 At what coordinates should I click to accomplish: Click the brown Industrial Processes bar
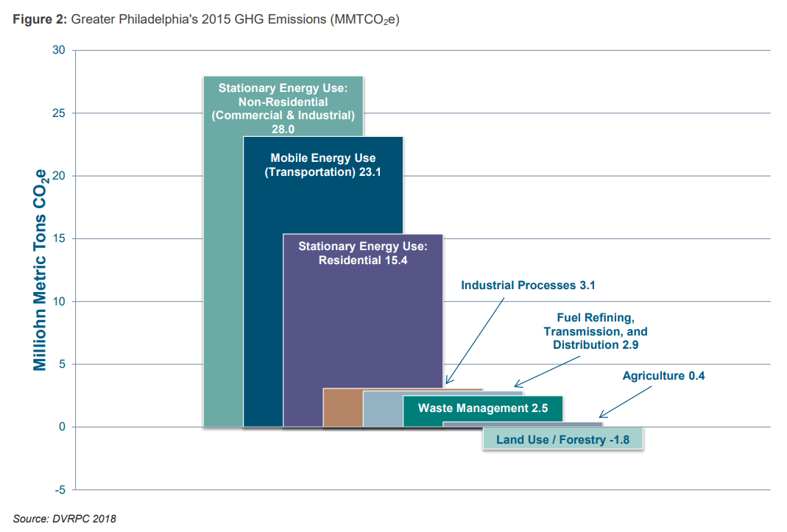click(343, 408)
